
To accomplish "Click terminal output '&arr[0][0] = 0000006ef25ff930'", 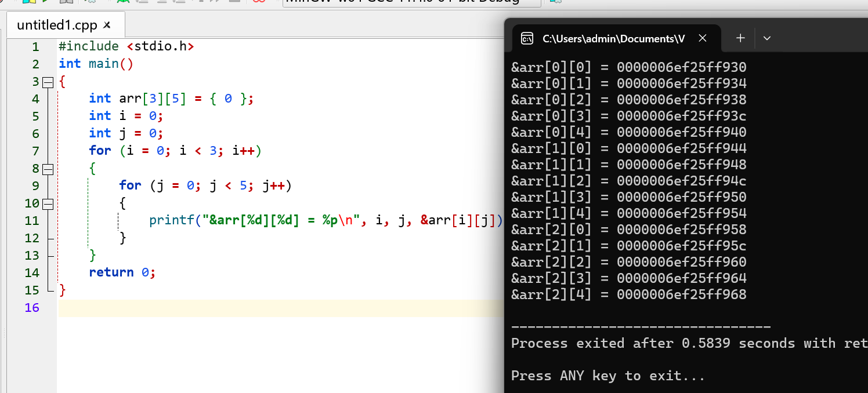I will [x=629, y=67].
